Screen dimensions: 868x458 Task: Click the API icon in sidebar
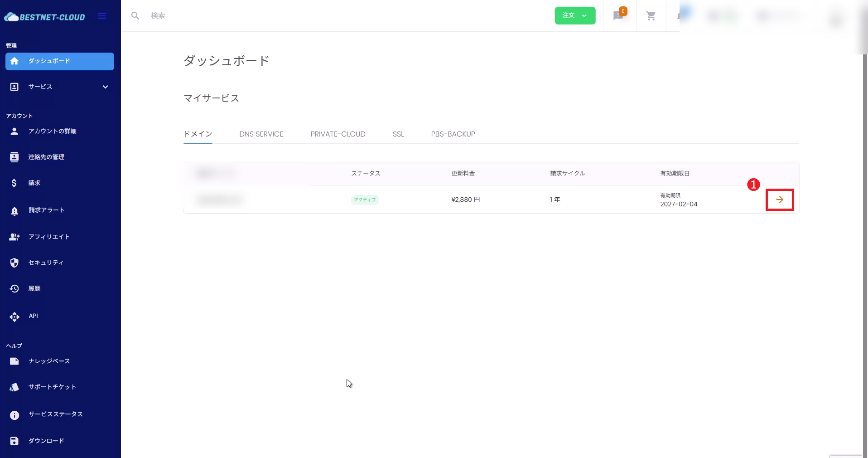[14, 317]
